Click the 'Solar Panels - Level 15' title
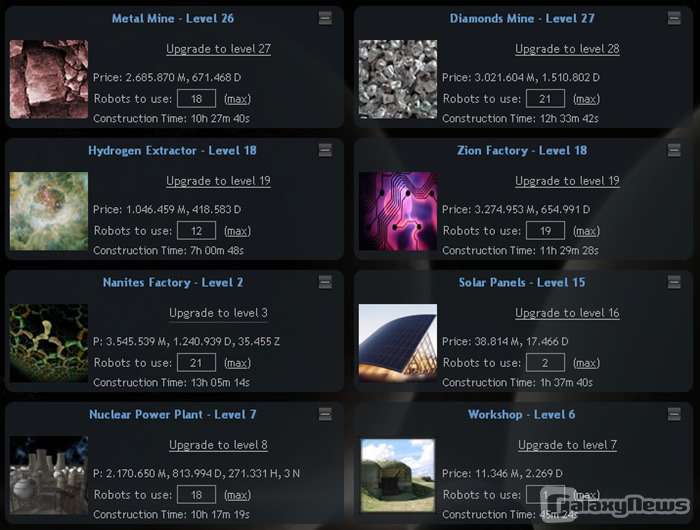 (x=522, y=282)
